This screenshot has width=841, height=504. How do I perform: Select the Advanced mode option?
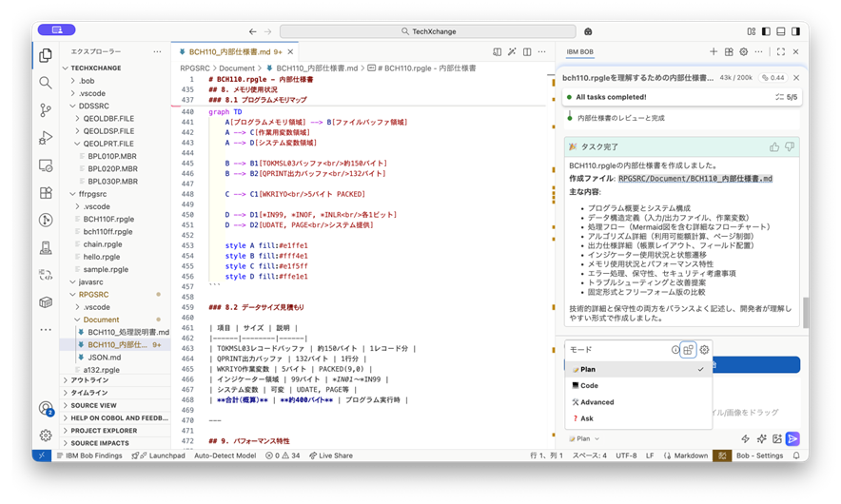pyautogui.click(x=597, y=401)
